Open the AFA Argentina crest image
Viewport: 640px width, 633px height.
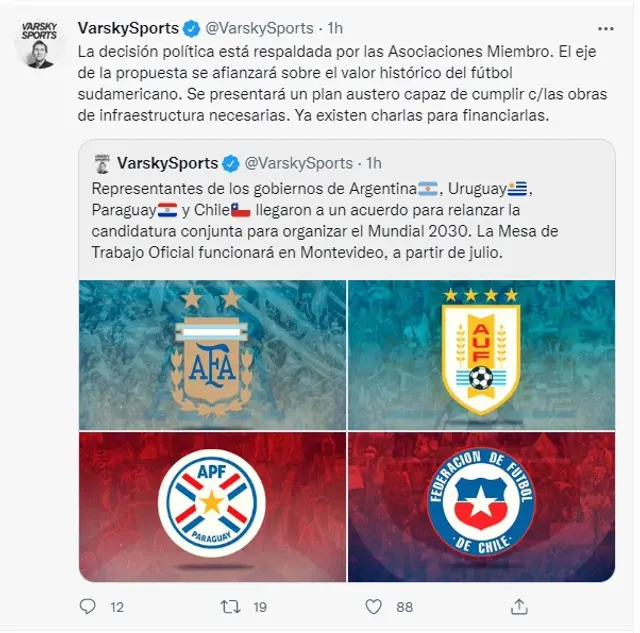(x=212, y=355)
